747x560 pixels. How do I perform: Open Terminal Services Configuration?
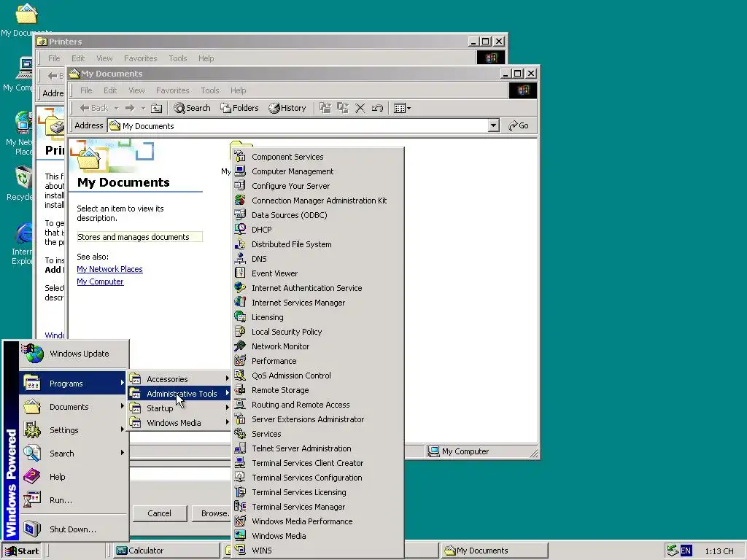pyautogui.click(x=318, y=478)
